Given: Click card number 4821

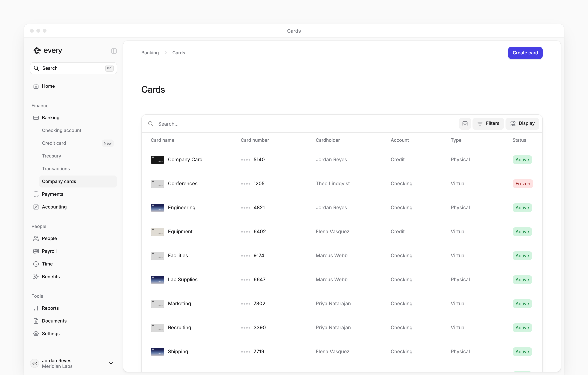Looking at the screenshot, I should 259,208.
